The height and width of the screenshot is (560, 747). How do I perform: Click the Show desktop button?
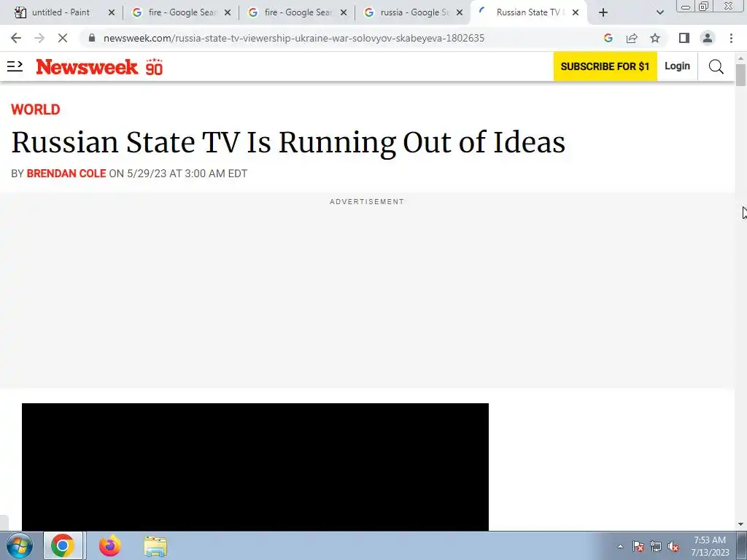[x=742, y=545]
